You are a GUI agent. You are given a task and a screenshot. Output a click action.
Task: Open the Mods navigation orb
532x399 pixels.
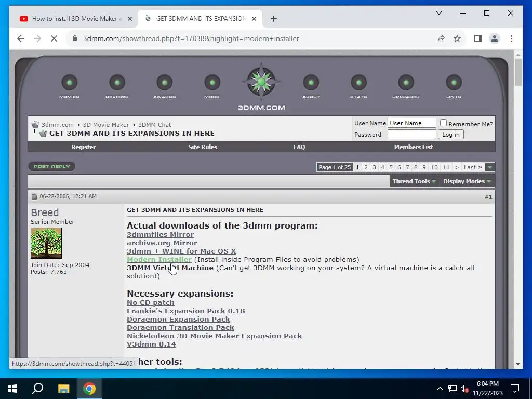(212, 83)
